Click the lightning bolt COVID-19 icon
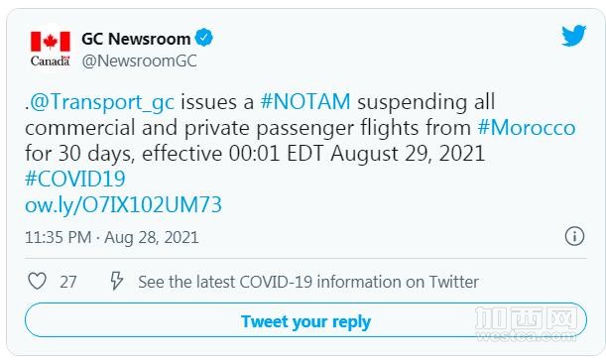The width and height of the screenshot is (606, 364). [x=116, y=281]
